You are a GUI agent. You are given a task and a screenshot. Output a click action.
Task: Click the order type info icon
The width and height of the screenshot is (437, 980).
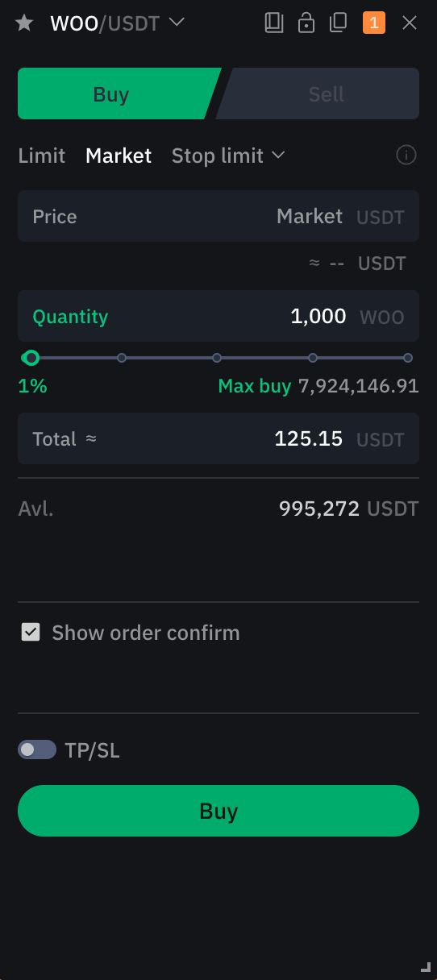tap(407, 155)
